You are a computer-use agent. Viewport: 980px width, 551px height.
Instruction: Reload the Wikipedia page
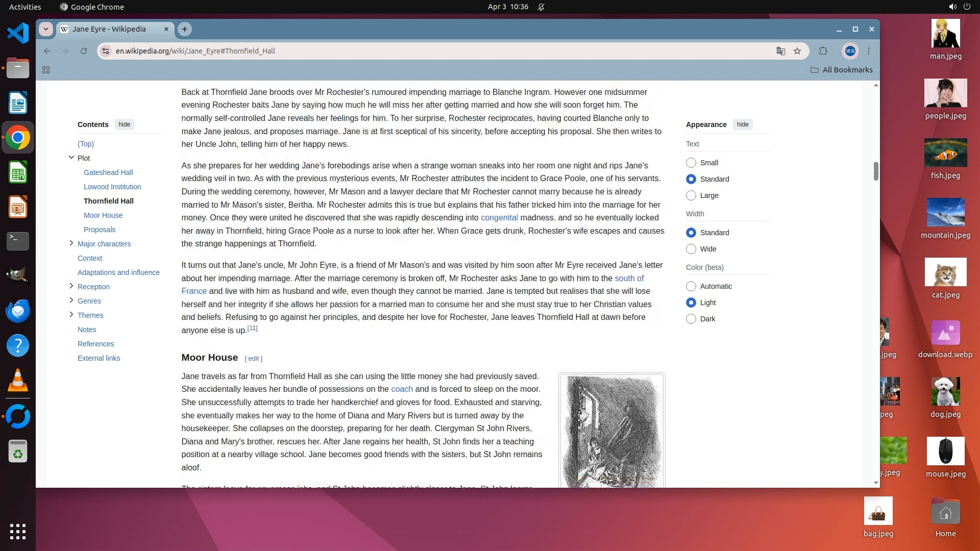tap(84, 51)
